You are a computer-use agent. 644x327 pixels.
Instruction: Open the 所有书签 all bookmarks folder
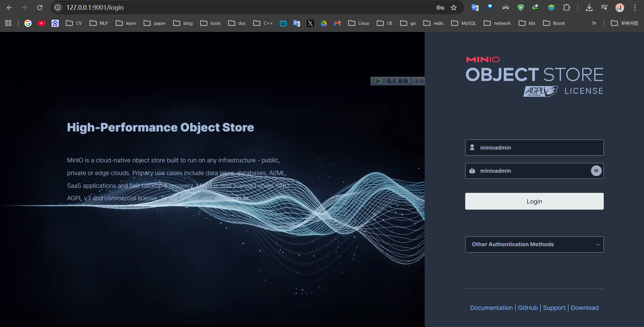point(625,23)
